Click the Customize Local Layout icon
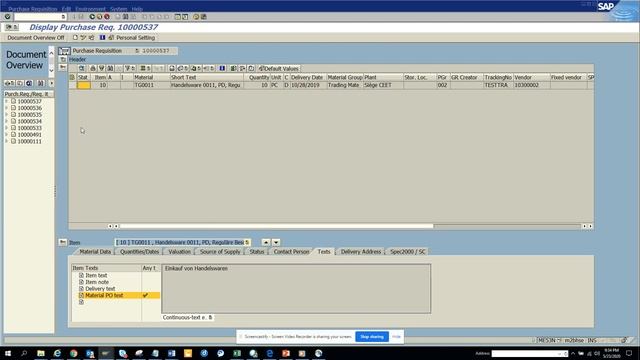Screen dimensions: 640x360 point(203,17)
